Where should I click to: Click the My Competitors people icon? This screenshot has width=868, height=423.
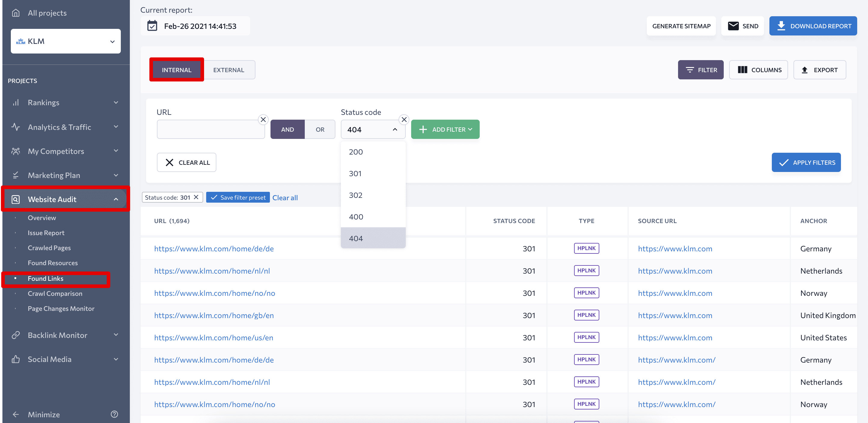pos(16,151)
